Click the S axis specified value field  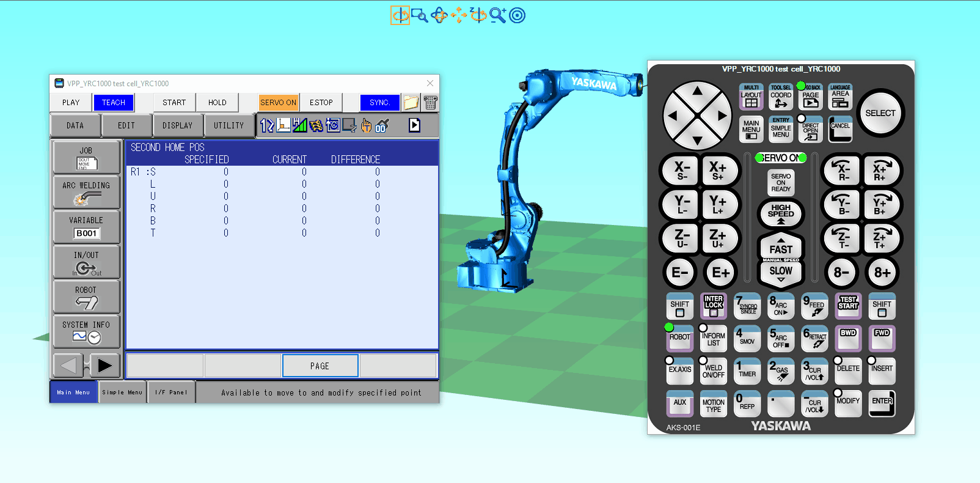click(226, 172)
